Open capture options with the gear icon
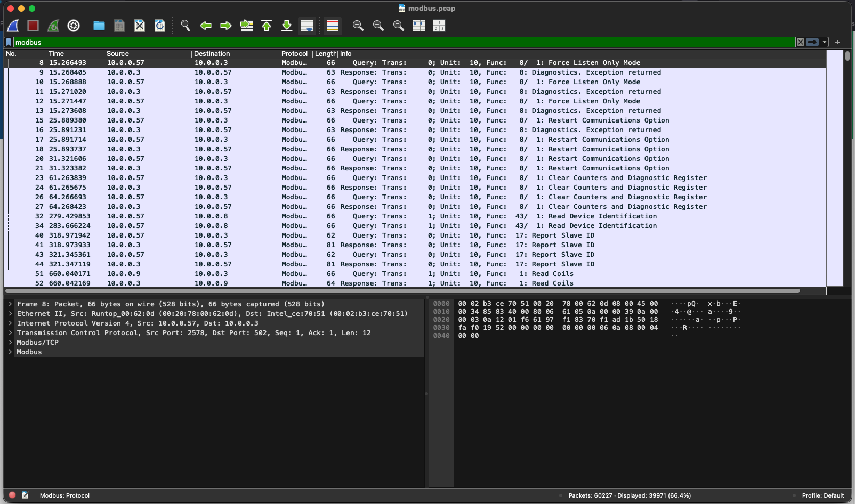 74,25
